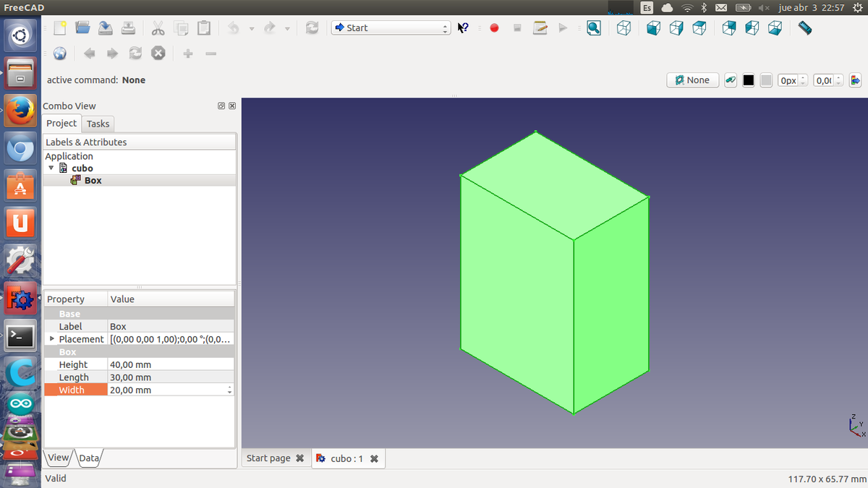Viewport: 868px width, 488px height.
Task: Click the black line color swatch
Action: 749,80
